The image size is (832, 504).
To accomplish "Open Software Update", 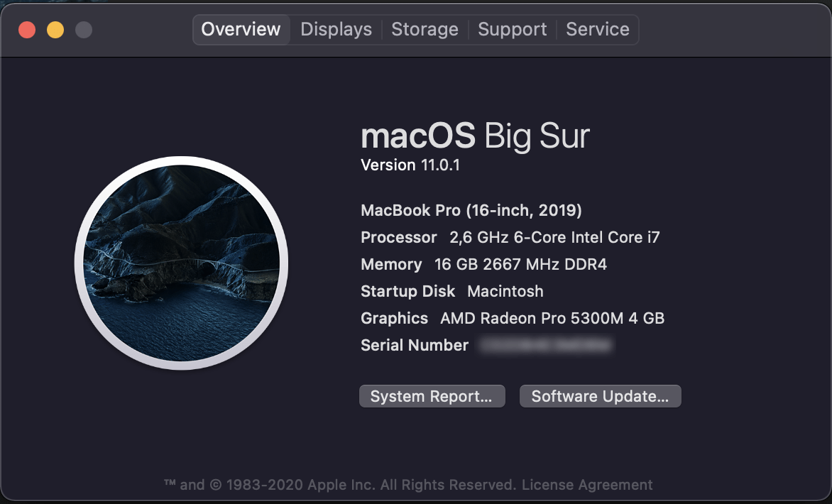I will (x=600, y=397).
